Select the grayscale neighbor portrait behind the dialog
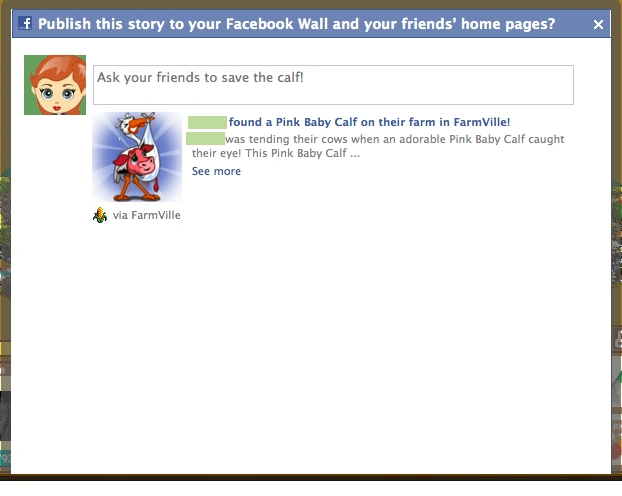Viewport: 622px width, 496px height. click(5, 415)
